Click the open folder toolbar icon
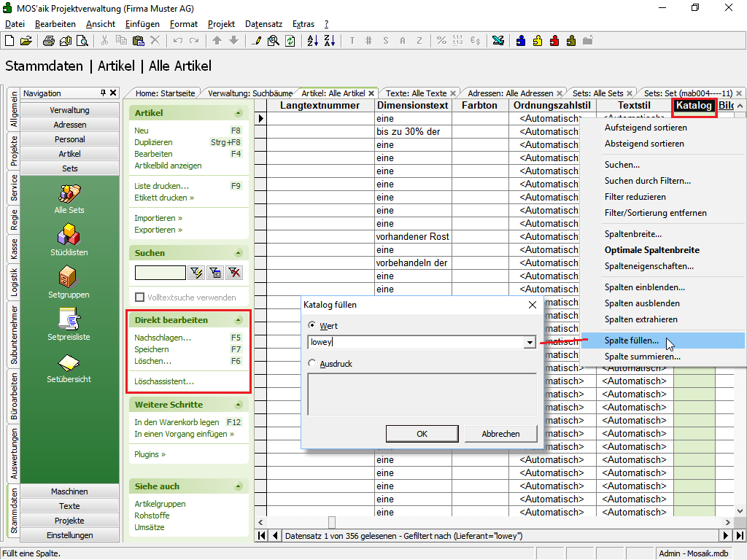 (x=26, y=41)
